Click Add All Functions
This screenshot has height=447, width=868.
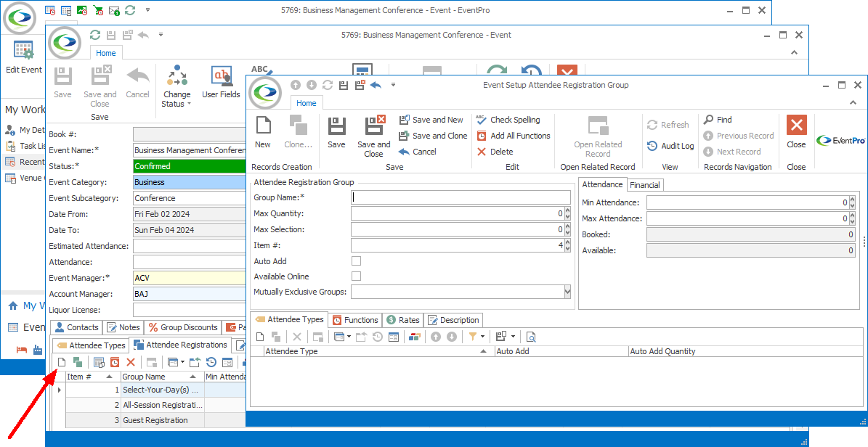pos(514,136)
